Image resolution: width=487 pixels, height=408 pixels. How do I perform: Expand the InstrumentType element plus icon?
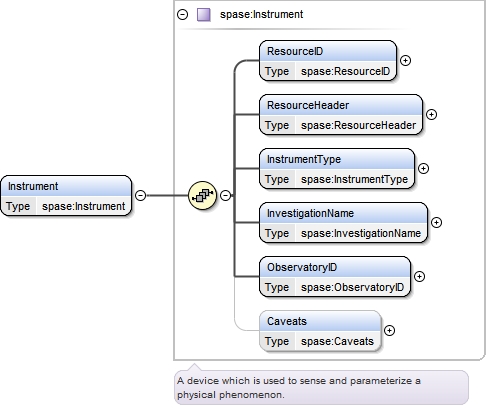[x=423, y=168]
